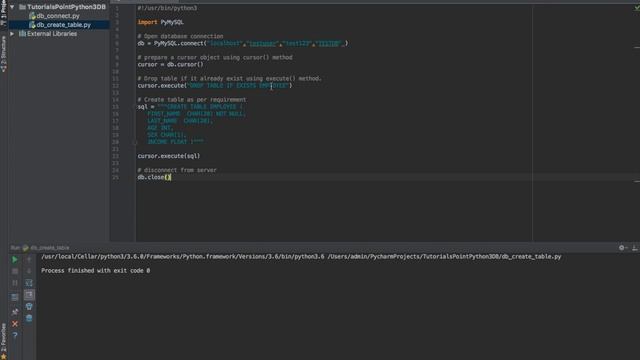Click the Restore layout icon below Pause
This screenshot has height=360, width=640.
[15, 298]
